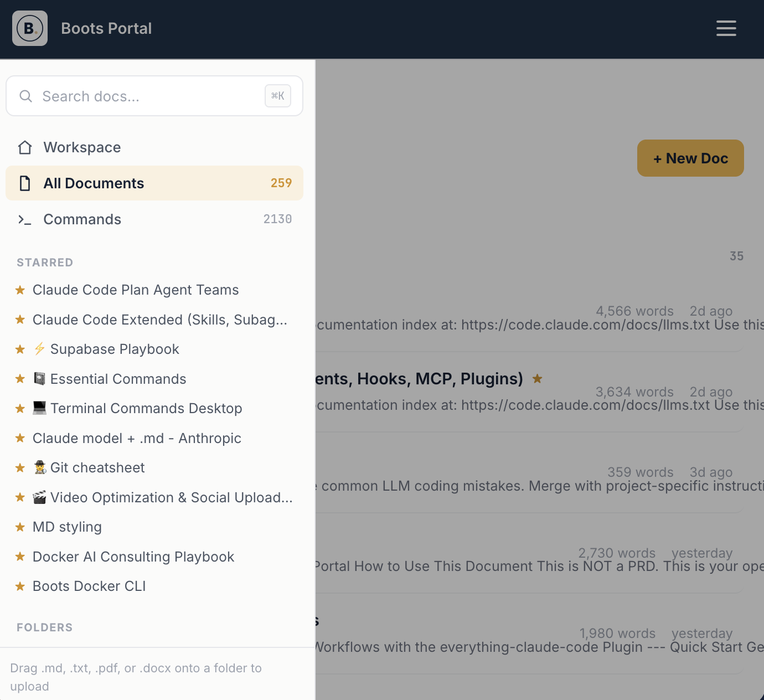This screenshot has height=700, width=764.
Task: Open Claude Code Extended starred doc
Action: [x=160, y=320]
